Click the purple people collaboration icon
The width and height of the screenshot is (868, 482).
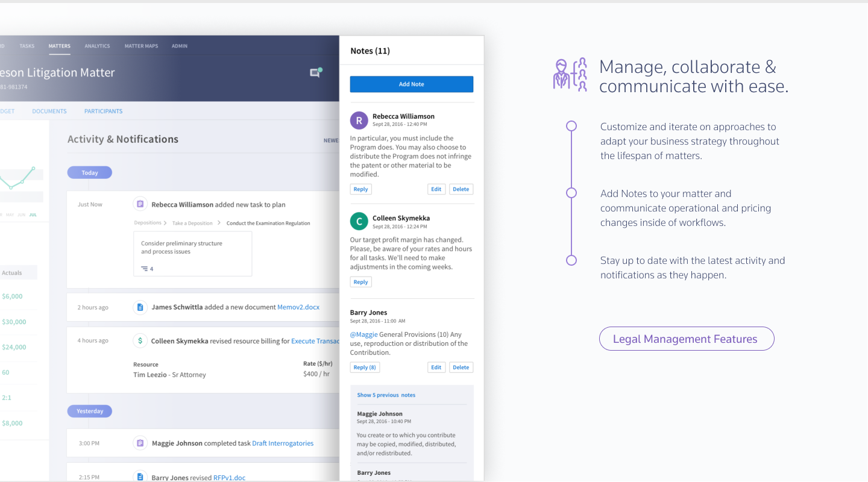point(570,75)
